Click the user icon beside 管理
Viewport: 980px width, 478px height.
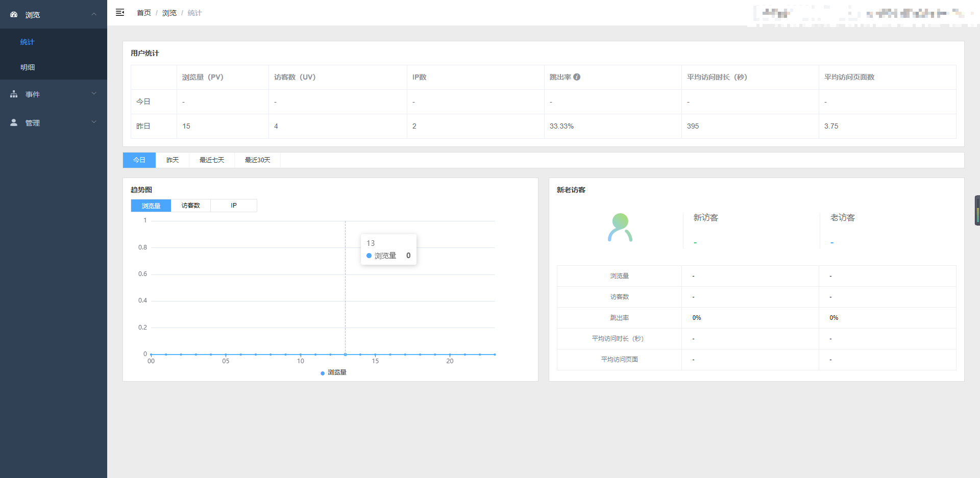[x=14, y=122]
